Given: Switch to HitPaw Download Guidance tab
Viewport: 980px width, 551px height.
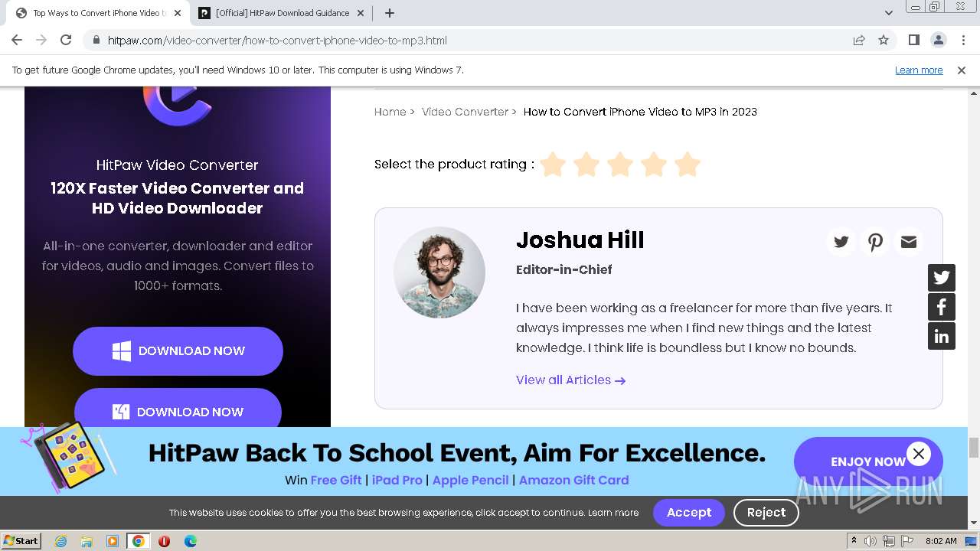Looking at the screenshot, I should (283, 13).
